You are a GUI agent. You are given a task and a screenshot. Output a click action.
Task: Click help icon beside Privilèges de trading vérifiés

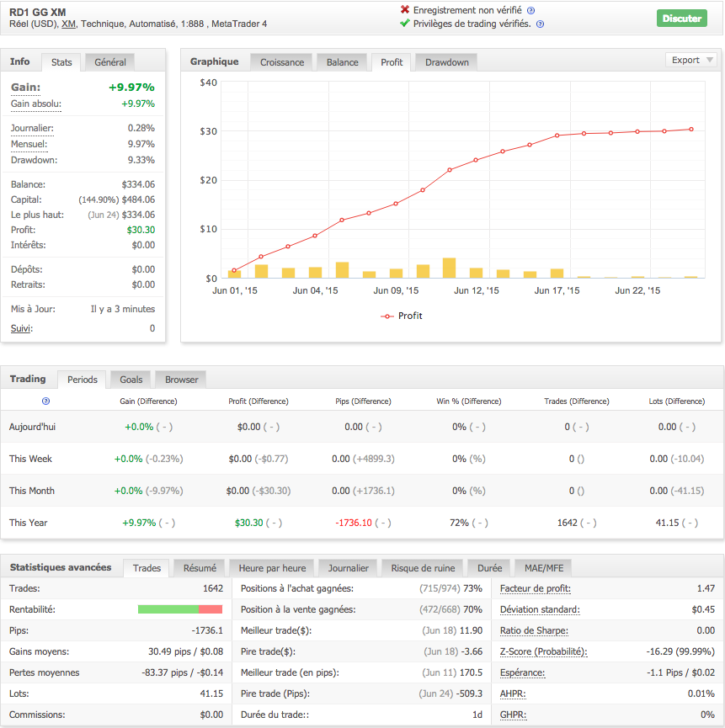pyautogui.click(x=540, y=24)
